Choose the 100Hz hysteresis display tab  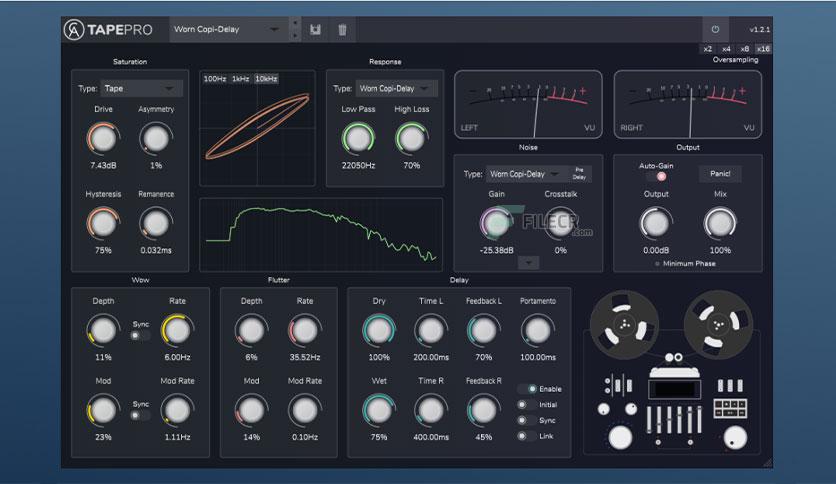215,79
